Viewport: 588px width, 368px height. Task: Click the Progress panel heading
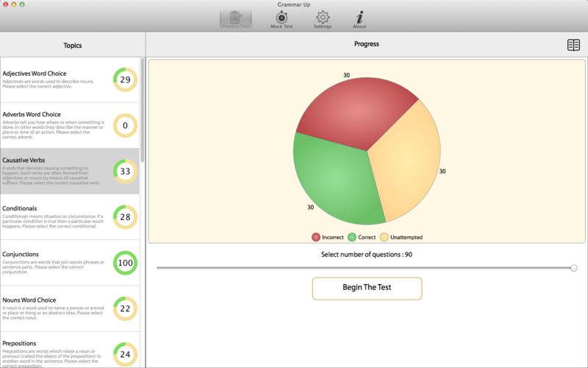(x=366, y=44)
